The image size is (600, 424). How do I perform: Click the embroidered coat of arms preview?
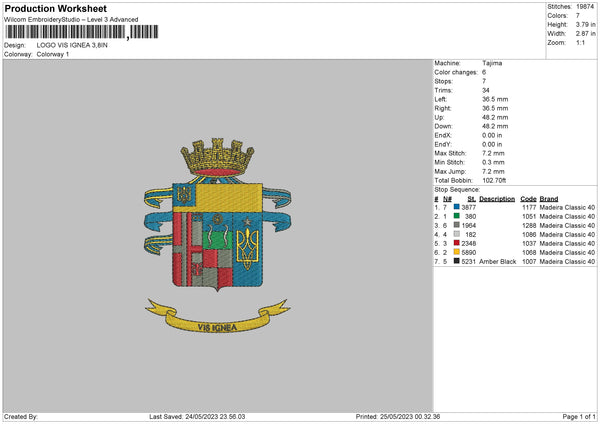tap(217, 235)
